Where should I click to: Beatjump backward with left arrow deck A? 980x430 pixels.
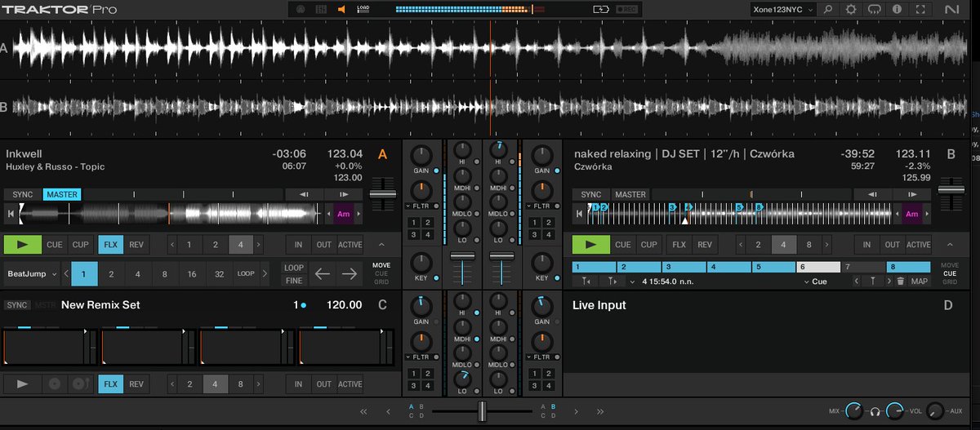coord(323,273)
